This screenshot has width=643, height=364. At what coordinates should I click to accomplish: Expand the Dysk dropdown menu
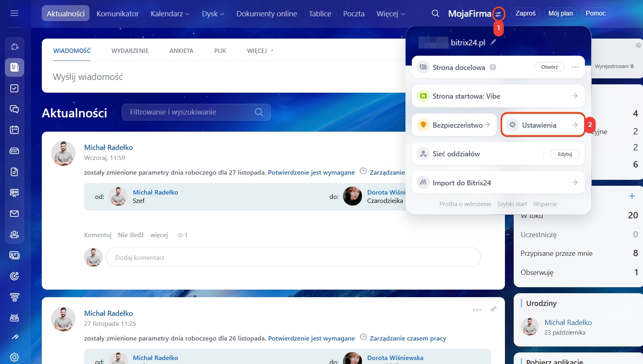(213, 14)
